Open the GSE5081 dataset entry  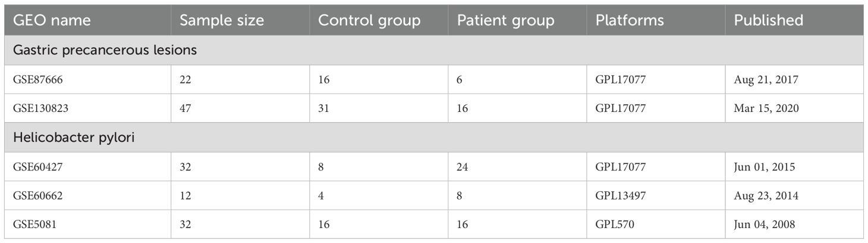(x=33, y=225)
